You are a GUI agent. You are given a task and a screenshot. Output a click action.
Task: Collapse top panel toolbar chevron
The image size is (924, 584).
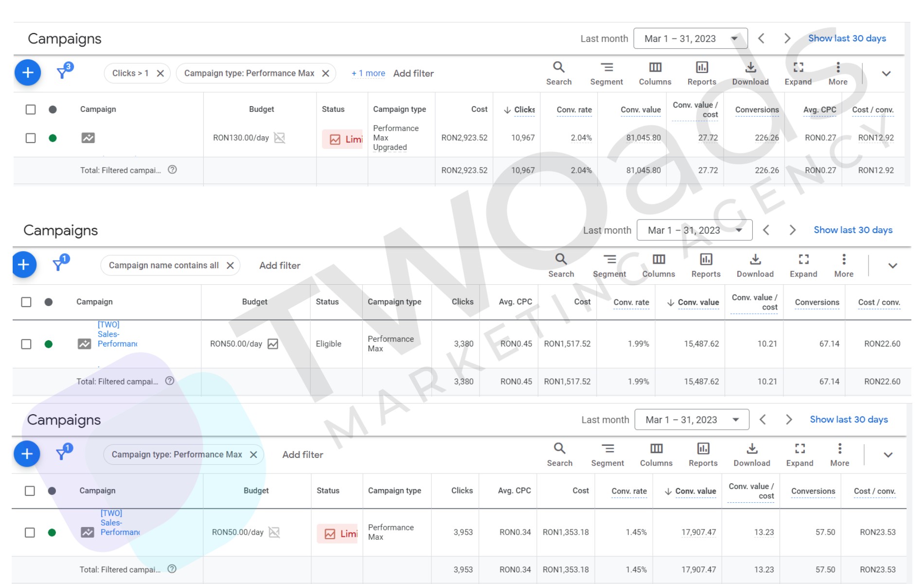pos(886,73)
